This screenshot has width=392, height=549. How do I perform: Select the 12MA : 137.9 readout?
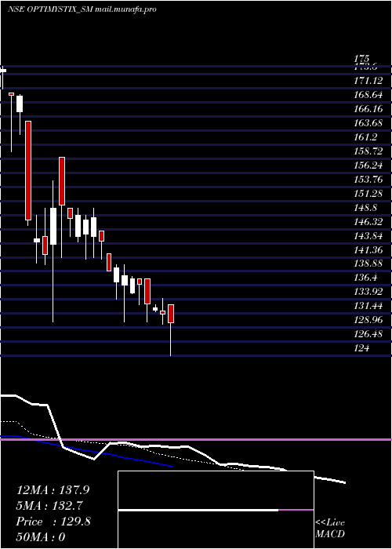pos(53,490)
